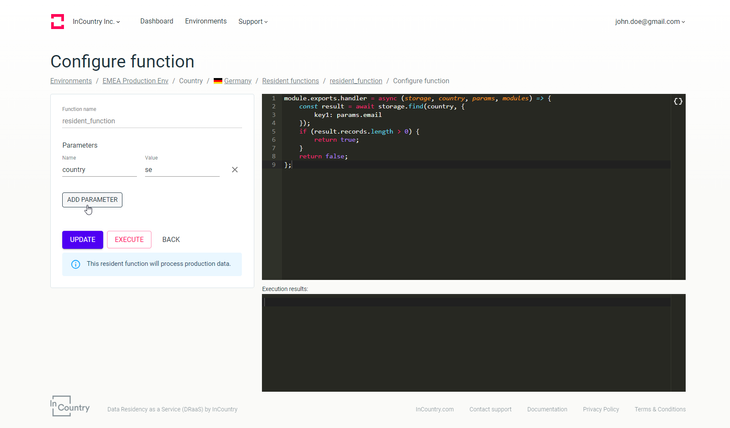The width and height of the screenshot is (730, 428).
Task: Open the Privacy Policy footer link
Action: pyautogui.click(x=601, y=409)
